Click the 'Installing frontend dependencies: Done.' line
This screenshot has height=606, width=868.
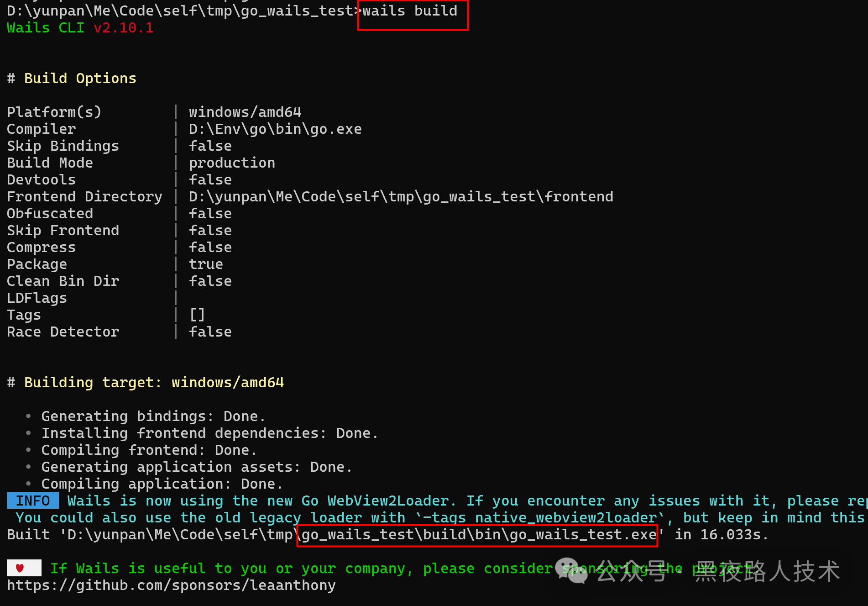click(210, 433)
